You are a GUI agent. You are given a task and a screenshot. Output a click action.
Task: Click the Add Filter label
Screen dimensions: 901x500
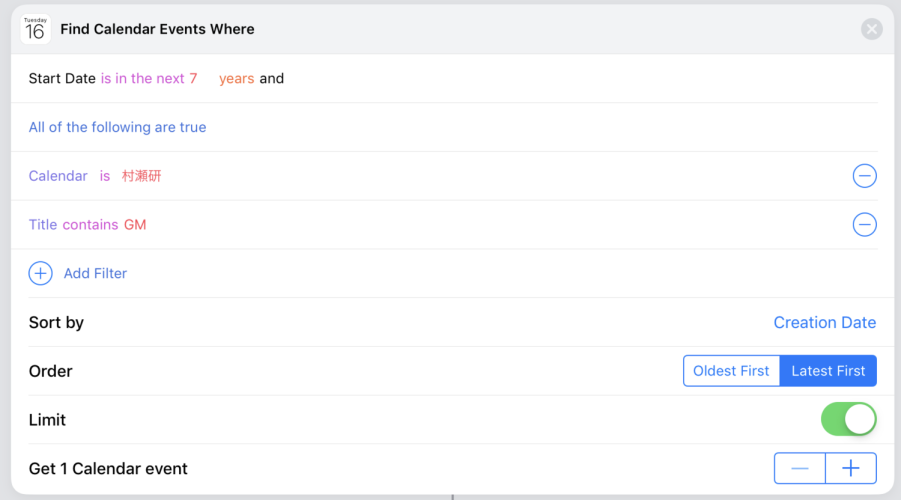click(x=95, y=274)
